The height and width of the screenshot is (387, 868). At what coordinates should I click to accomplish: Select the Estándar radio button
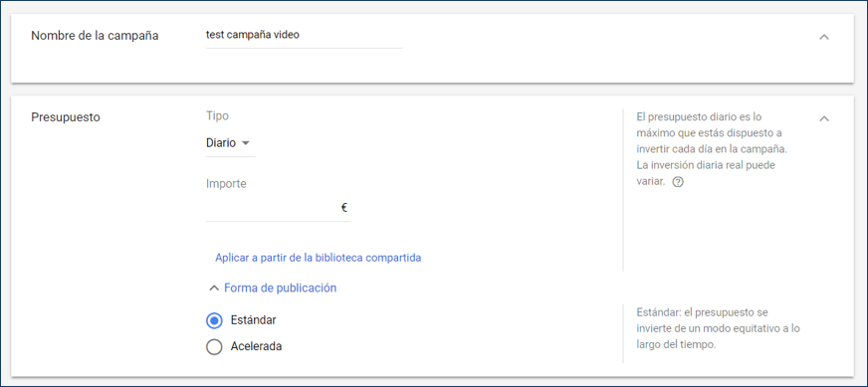[214, 320]
